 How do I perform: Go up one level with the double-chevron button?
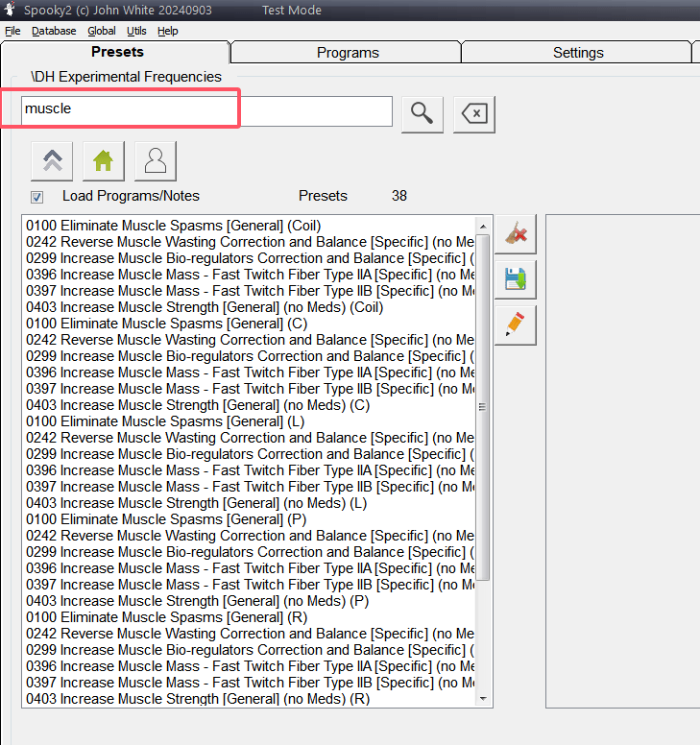point(52,160)
